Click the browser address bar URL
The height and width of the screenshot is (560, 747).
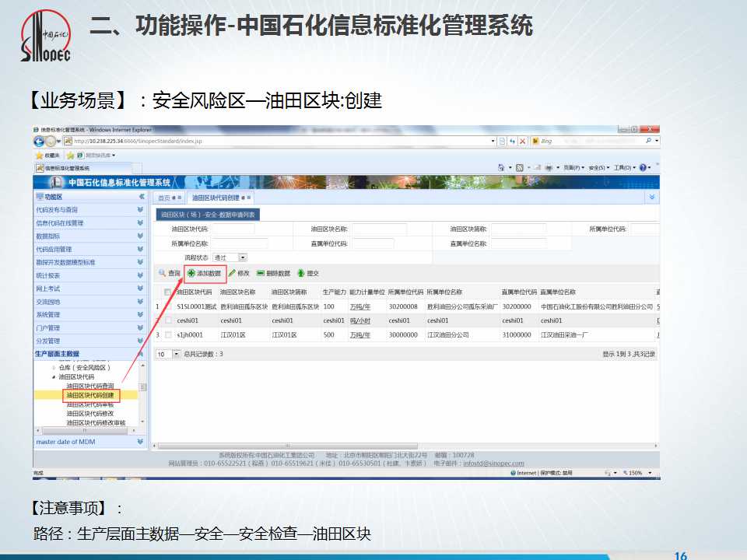[139, 141]
